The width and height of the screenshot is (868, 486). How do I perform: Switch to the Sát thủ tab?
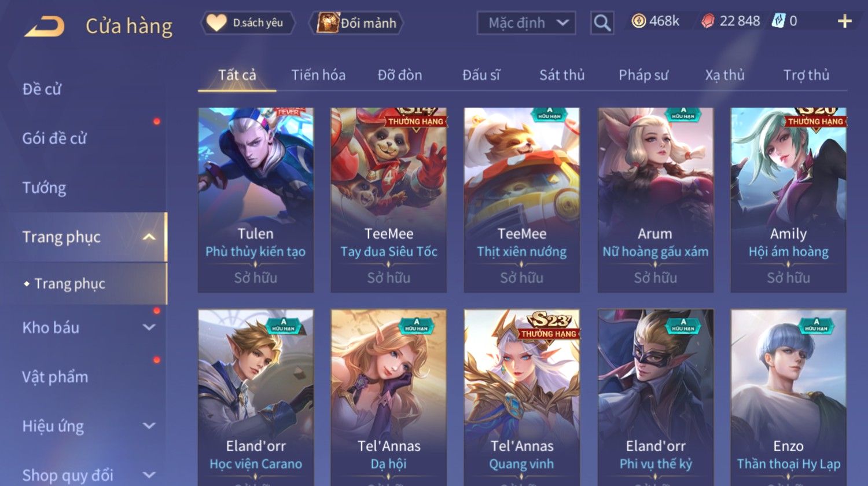point(562,75)
